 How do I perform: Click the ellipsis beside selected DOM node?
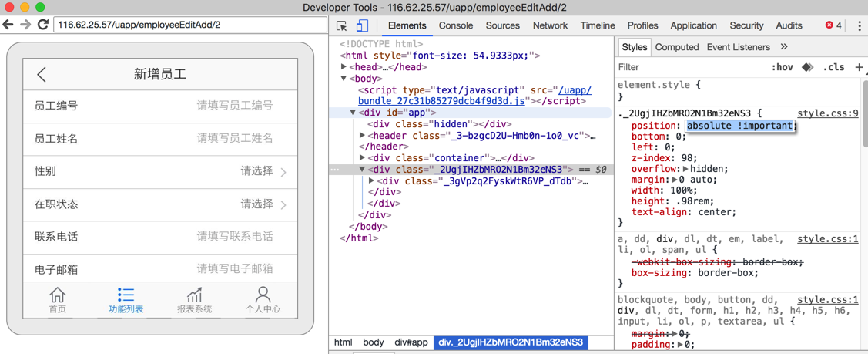point(334,170)
